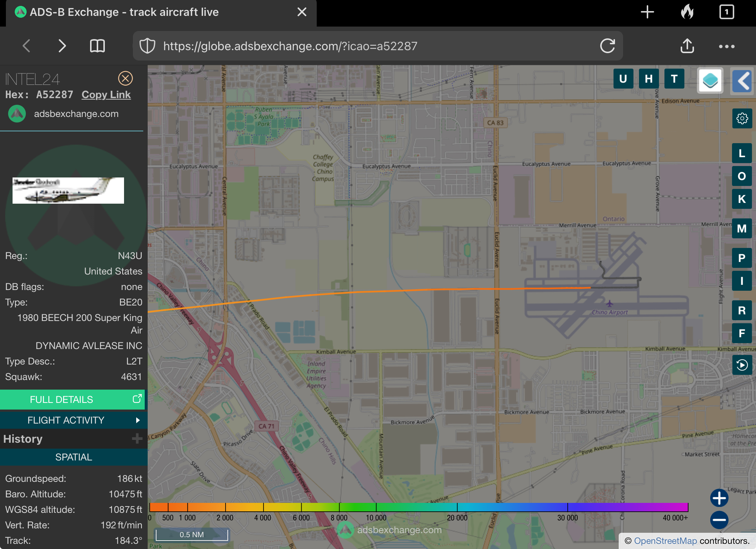Open the browser three-dots menu
This screenshot has width=756, height=549.
coord(726,46)
